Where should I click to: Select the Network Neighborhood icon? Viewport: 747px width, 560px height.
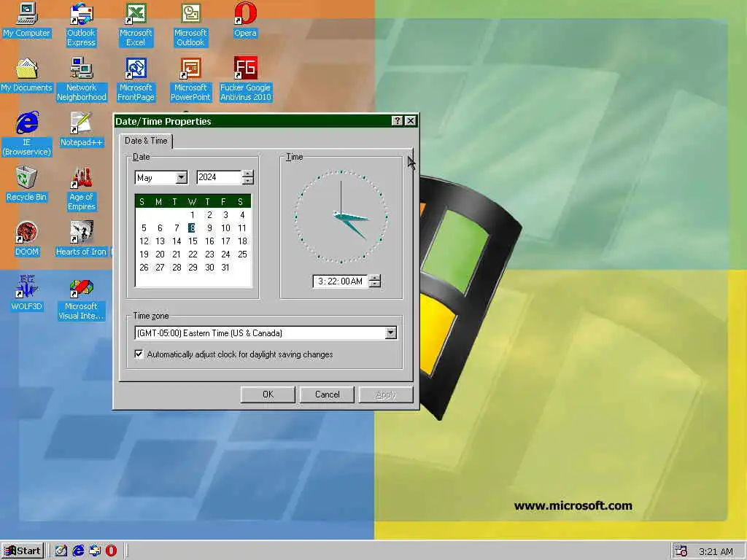[82, 79]
